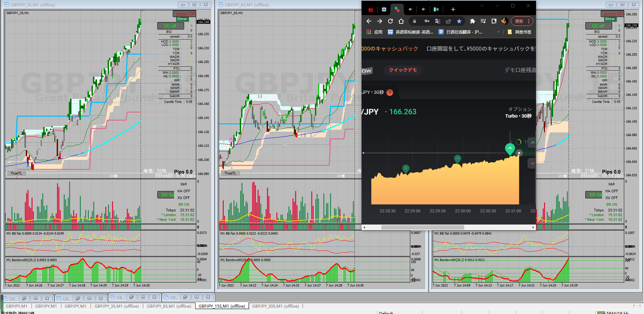644x314 pixels.
Task: Toggle TrueTL button in GBPJPY_6S chart
Action: [230, 173]
